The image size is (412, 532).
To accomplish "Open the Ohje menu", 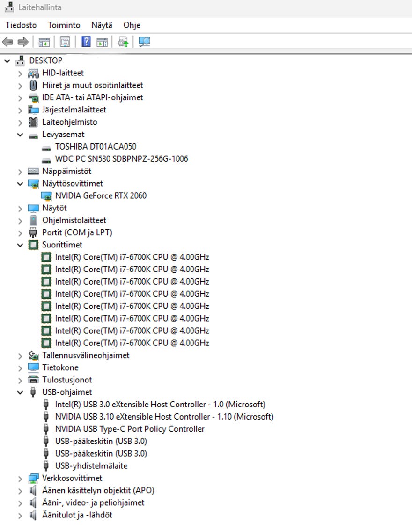I will [132, 25].
